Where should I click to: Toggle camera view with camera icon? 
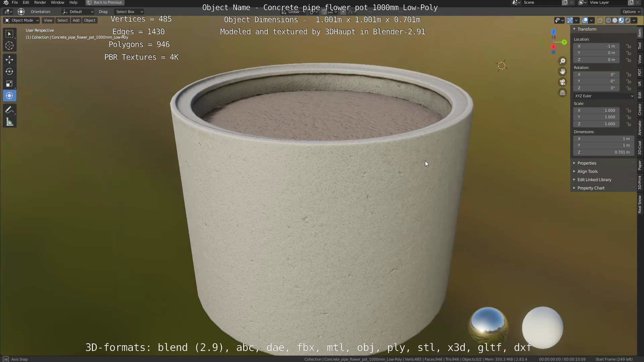click(x=562, y=82)
